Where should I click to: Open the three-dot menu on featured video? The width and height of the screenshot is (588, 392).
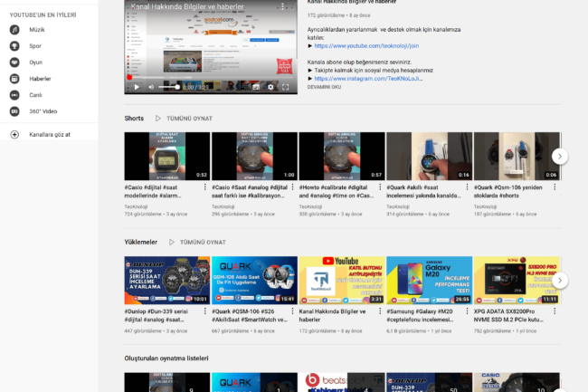point(282,6)
